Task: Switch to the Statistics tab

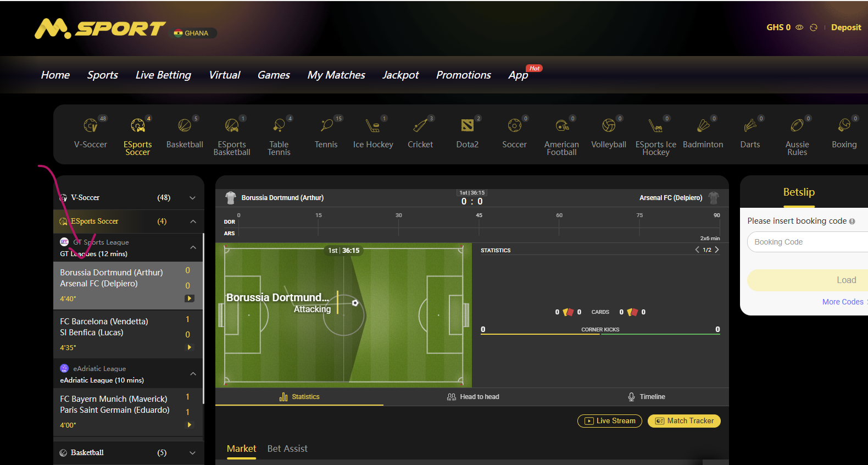Action: pos(299,397)
